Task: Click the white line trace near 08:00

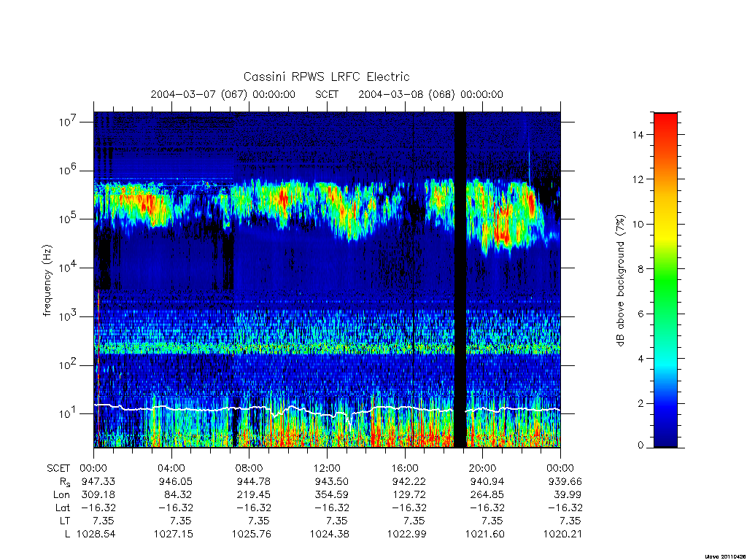Action: coord(249,408)
